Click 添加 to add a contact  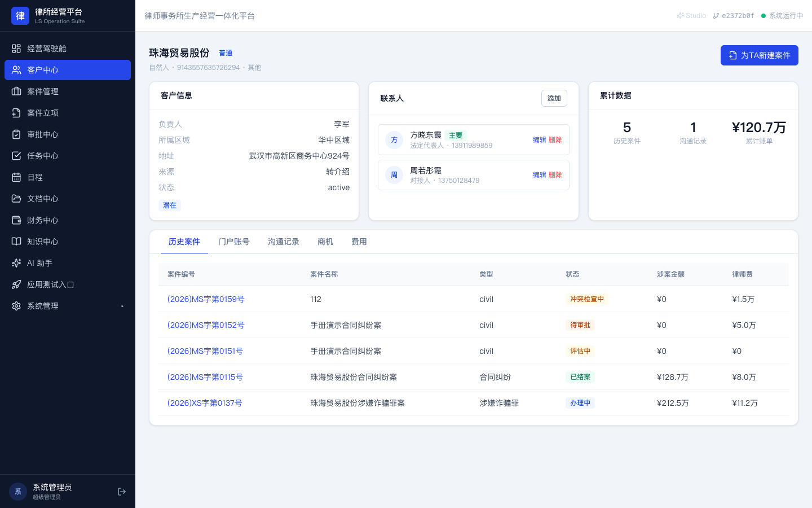pos(554,98)
